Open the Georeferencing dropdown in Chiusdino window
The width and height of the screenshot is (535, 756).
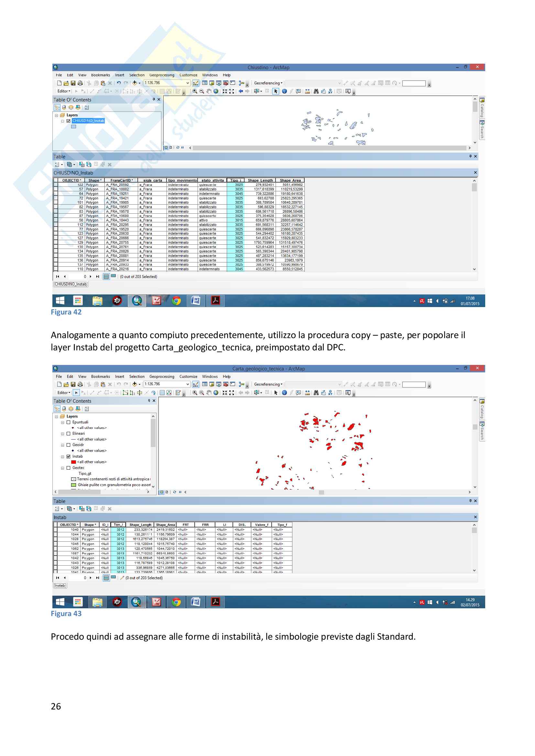tap(268, 83)
